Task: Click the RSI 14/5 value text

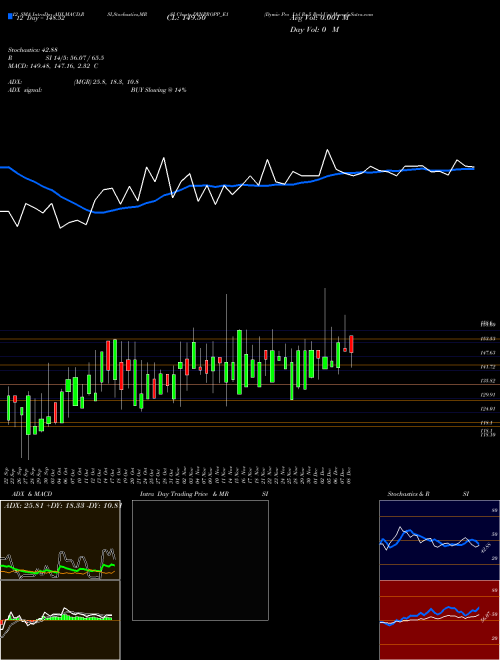Action: [75, 58]
